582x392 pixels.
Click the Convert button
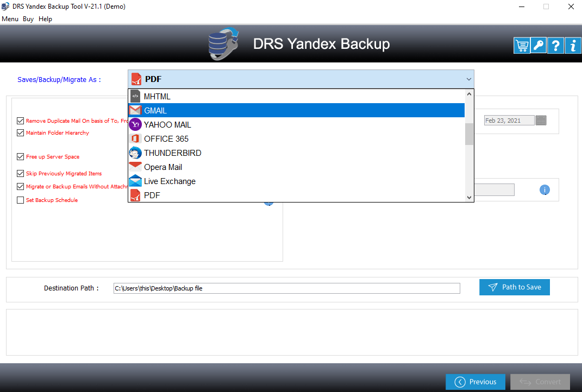coord(540,382)
